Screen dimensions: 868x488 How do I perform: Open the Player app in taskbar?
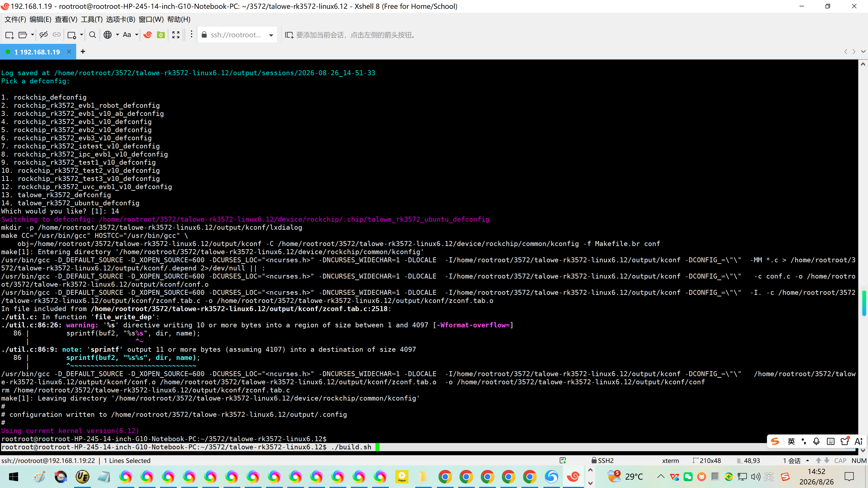pyautogui.click(x=402, y=476)
